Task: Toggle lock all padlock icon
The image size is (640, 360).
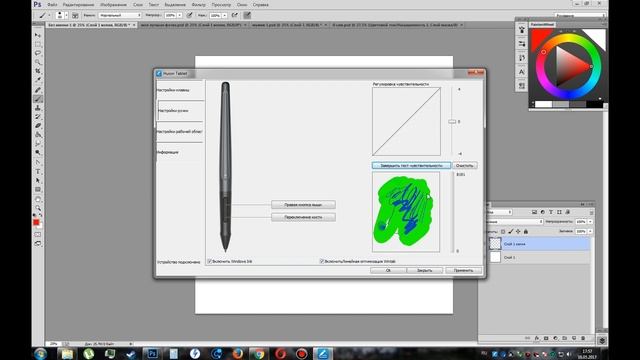Action: point(526,231)
